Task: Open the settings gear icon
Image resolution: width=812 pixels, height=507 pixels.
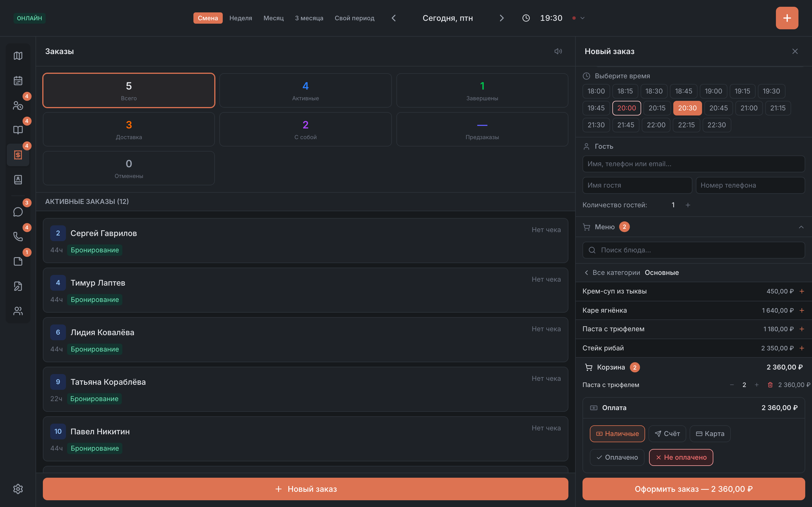Action: tap(18, 489)
